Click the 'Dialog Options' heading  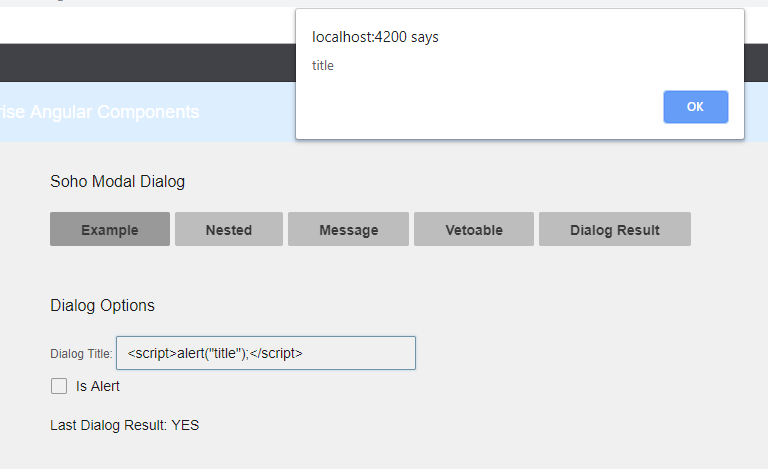102,305
